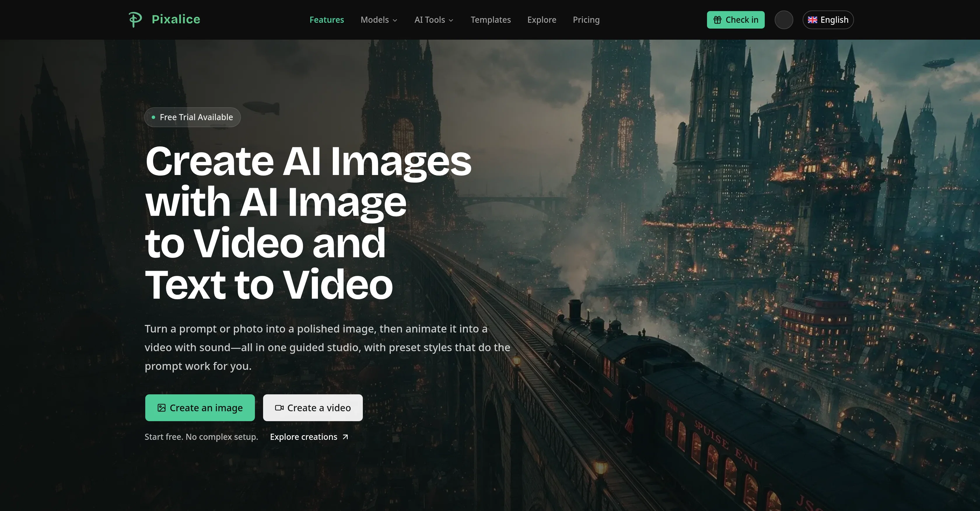This screenshot has height=511, width=980.
Task: Click the Free Trial Available badge
Action: (192, 117)
